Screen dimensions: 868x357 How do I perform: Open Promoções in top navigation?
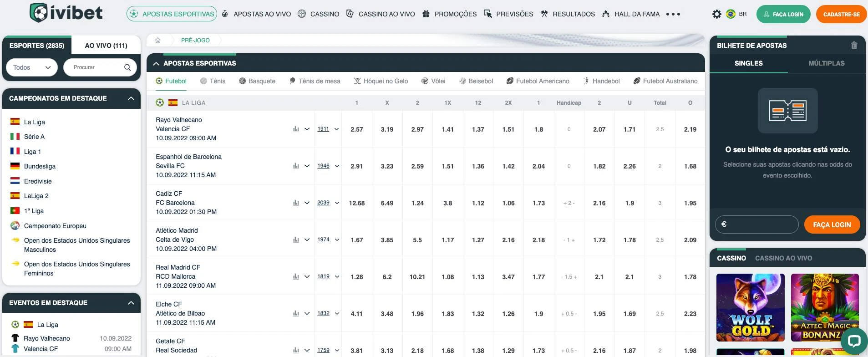point(449,14)
